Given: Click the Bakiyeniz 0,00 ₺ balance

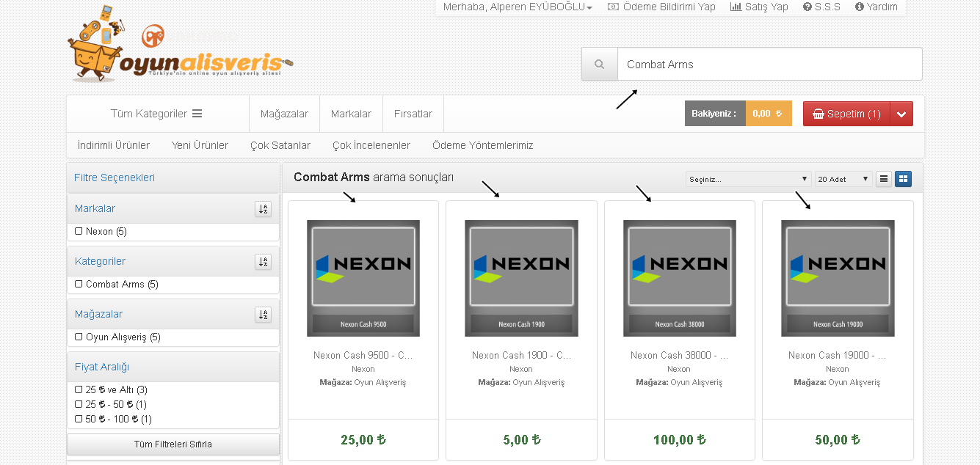Looking at the screenshot, I should coord(738,114).
